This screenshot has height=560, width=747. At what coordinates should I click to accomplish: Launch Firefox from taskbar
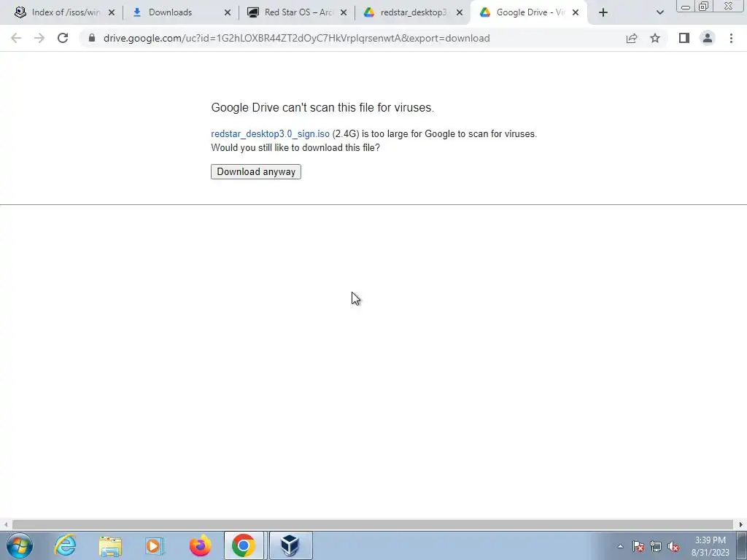pos(200,545)
